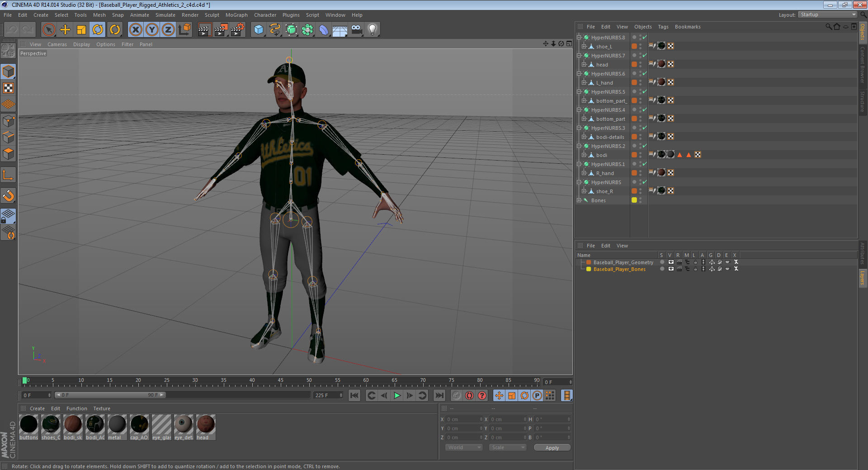This screenshot has height=470, width=868.
Task: Open the Object Manager Tags menu
Action: click(663, 27)
